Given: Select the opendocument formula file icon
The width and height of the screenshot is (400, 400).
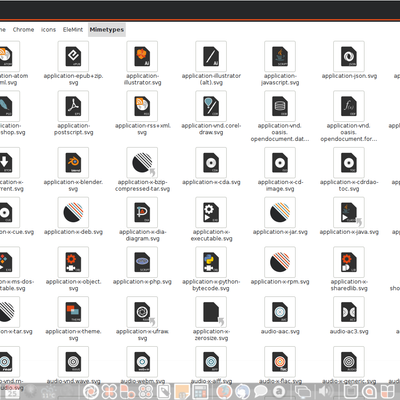Looking at the screenshot, I should 349,106.
